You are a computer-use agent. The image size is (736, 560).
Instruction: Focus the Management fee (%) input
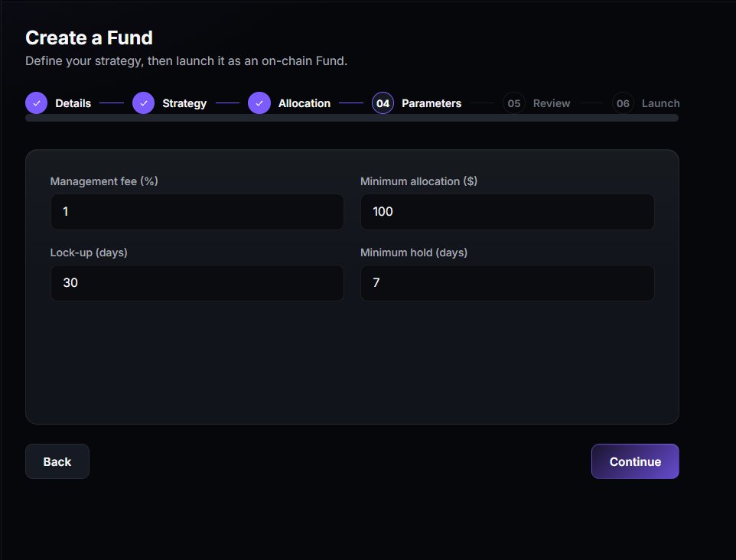coord(197,212)
